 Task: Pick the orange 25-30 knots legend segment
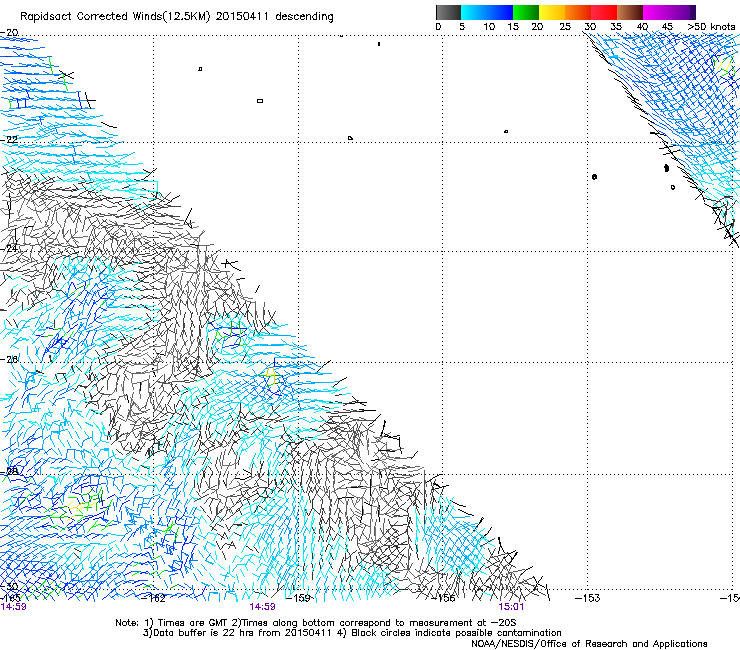pyautogui.click(x=578, y=12)
